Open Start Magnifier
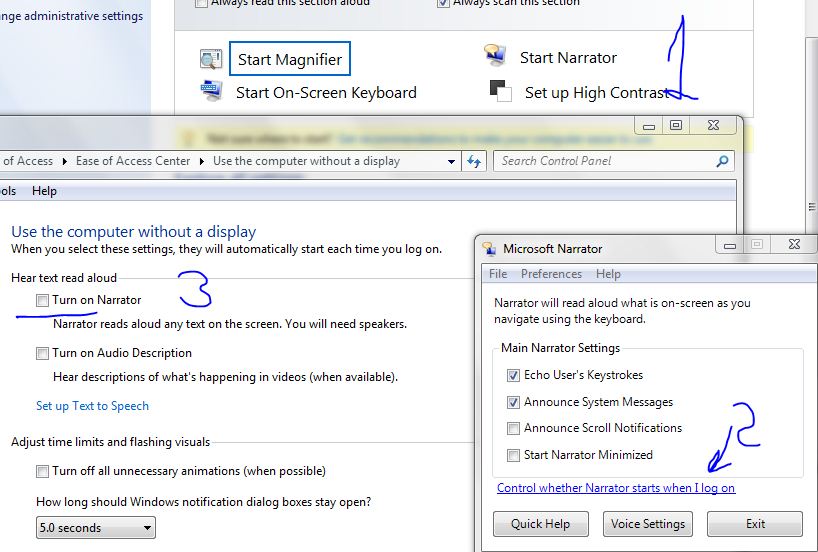 pos(290,59)
